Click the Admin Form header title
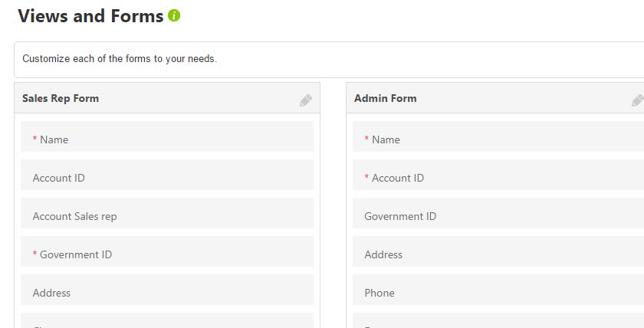 (385, 99)
